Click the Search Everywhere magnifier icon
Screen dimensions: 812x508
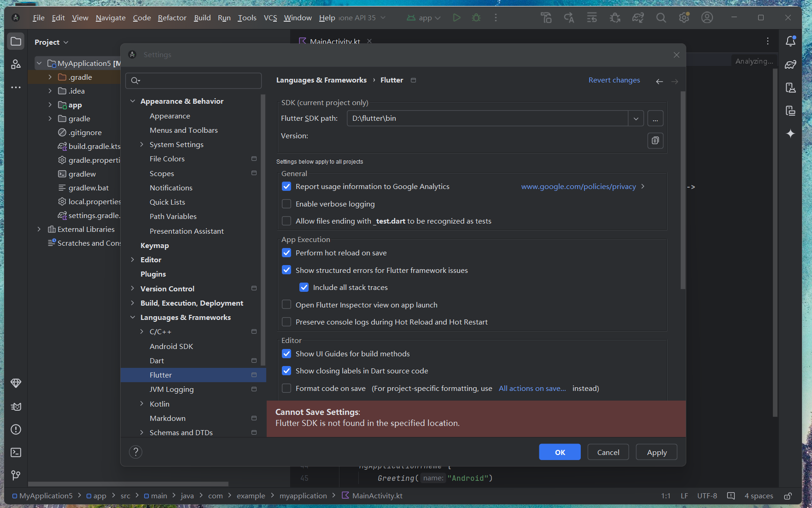point(661,18)
